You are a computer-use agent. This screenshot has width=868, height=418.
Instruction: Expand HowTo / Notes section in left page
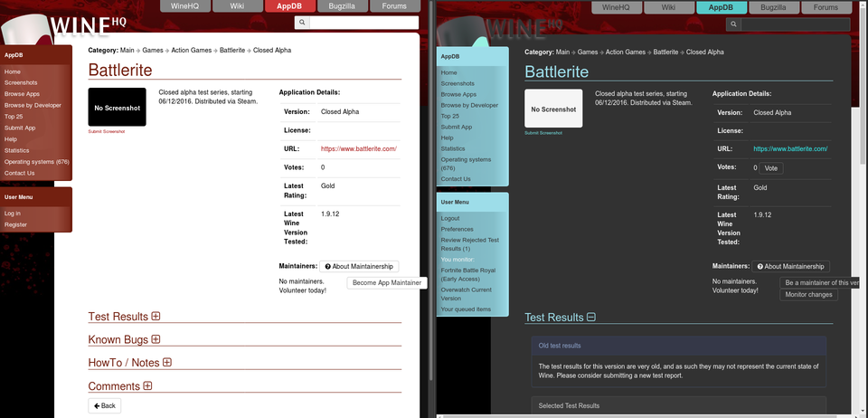(167, 362)
